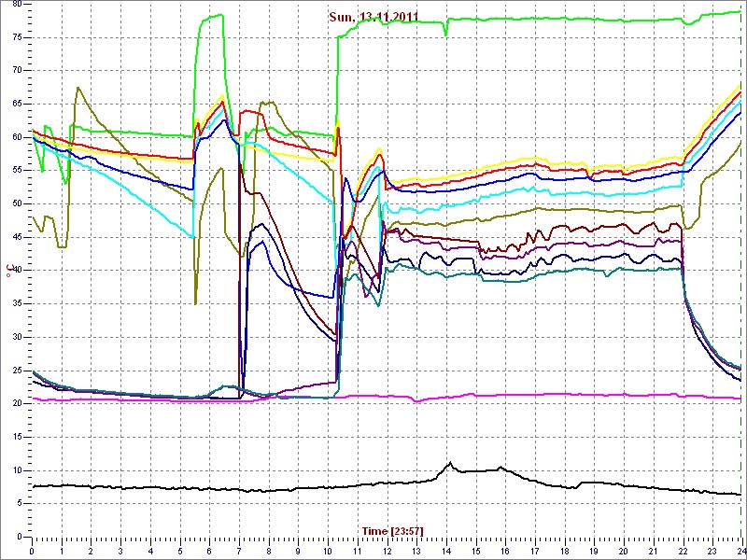The width and height of the screenshot is (747, 560).
Task: Select the 80 label on temperature axis
Action: [15, 4]
